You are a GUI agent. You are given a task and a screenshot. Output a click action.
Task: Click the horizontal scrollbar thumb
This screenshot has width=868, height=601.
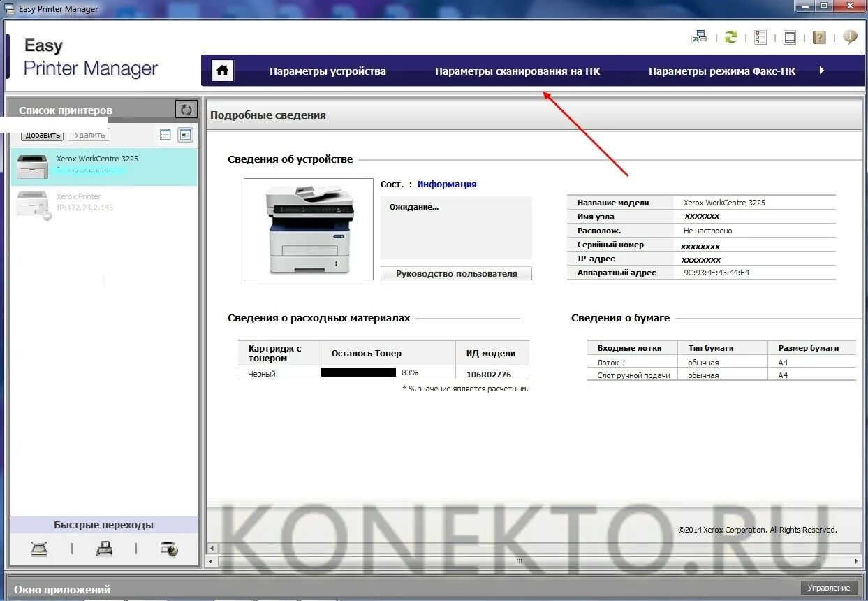click(519, 561)
